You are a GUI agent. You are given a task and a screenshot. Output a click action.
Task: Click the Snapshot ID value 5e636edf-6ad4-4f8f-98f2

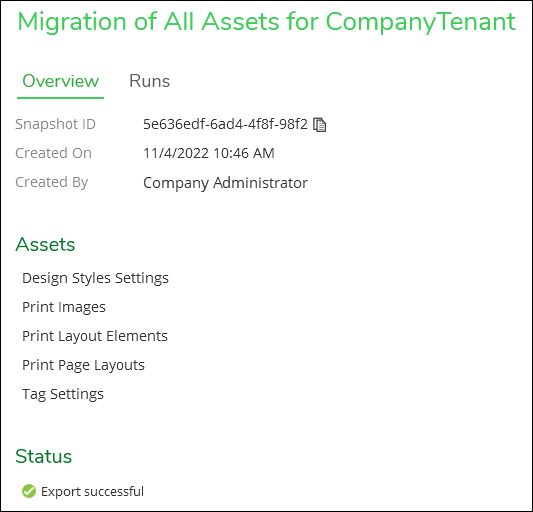pos(225,124)
